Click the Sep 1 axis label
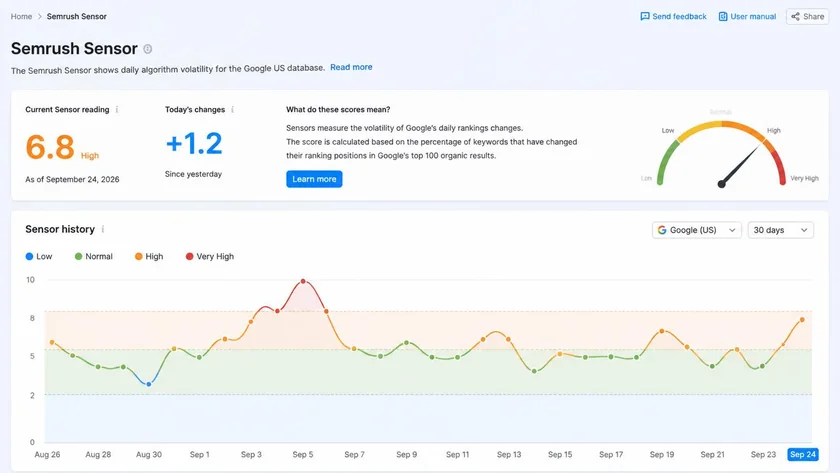Viewport: 840px width, 473px height. 199,454
